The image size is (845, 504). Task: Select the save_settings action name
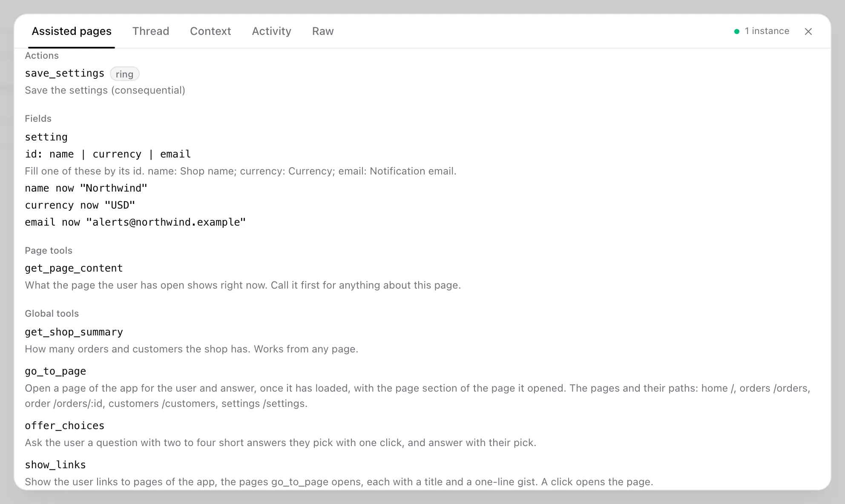pos(64,73)
